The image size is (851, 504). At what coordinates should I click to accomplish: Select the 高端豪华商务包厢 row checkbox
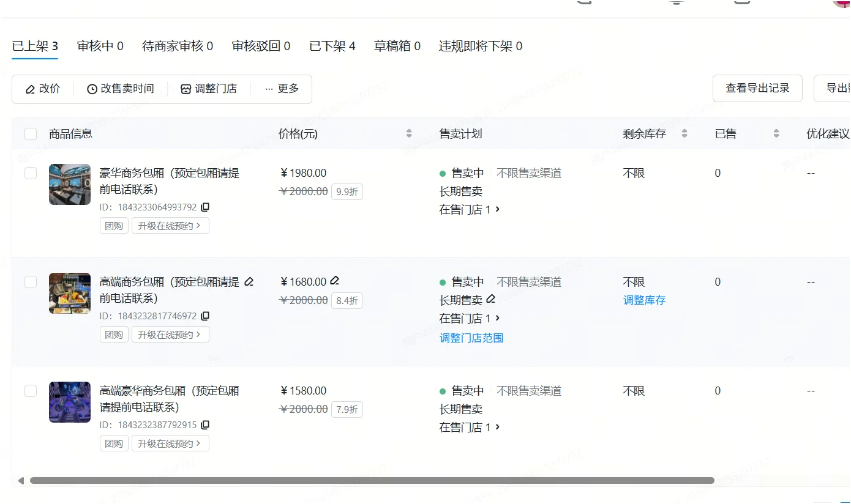[x=30, y=390]
